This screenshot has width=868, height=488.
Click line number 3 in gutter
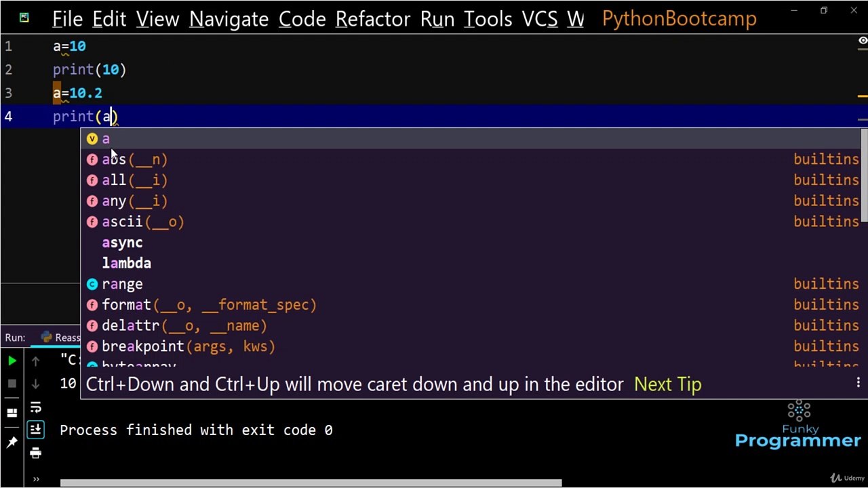[x=8, y=93]
